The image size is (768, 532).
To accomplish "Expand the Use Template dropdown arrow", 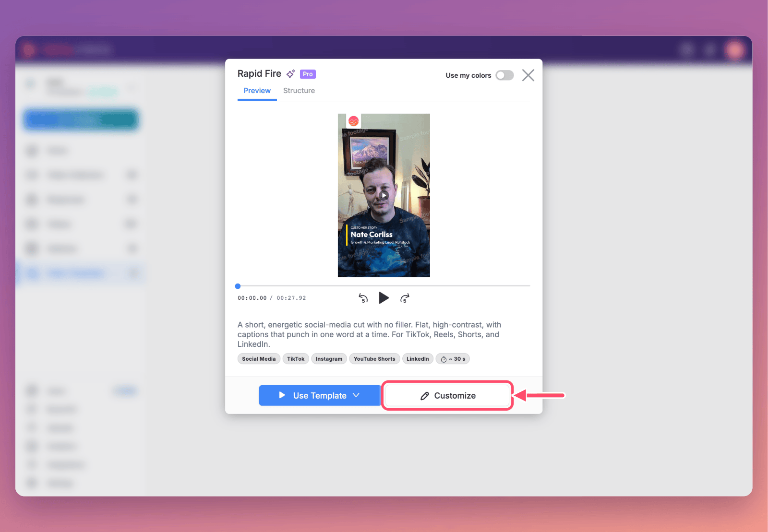I will point(356,395).
